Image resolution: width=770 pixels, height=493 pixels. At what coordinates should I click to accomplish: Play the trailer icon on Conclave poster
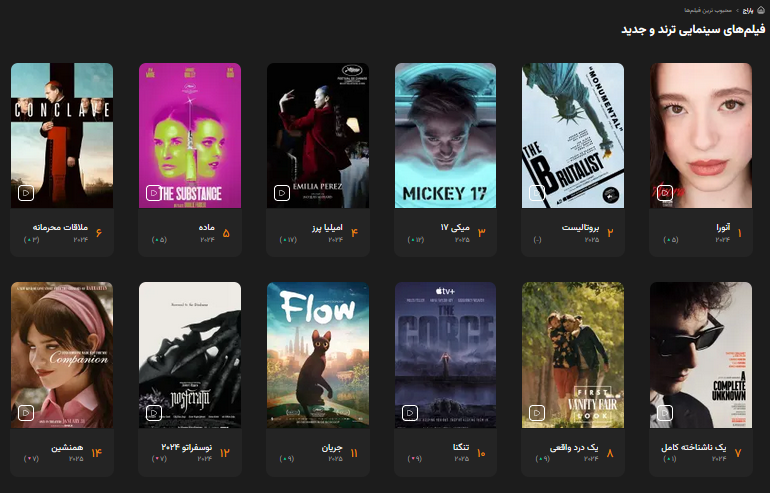pyautogui.click(x=26, y=193)
